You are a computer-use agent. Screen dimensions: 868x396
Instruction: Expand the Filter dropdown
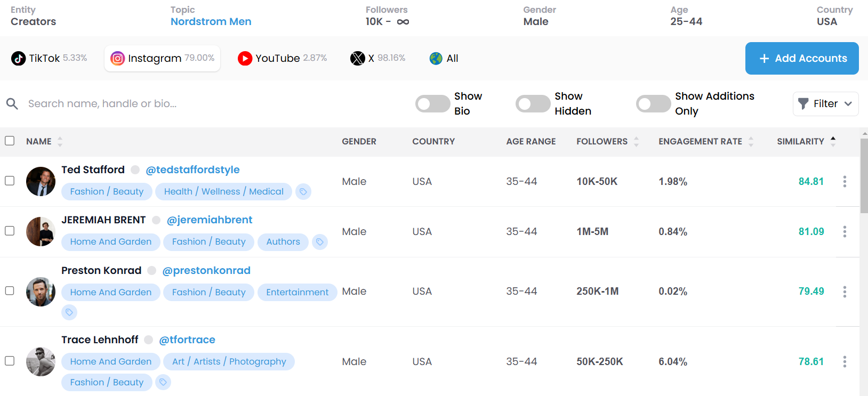[x=825, y=104]
